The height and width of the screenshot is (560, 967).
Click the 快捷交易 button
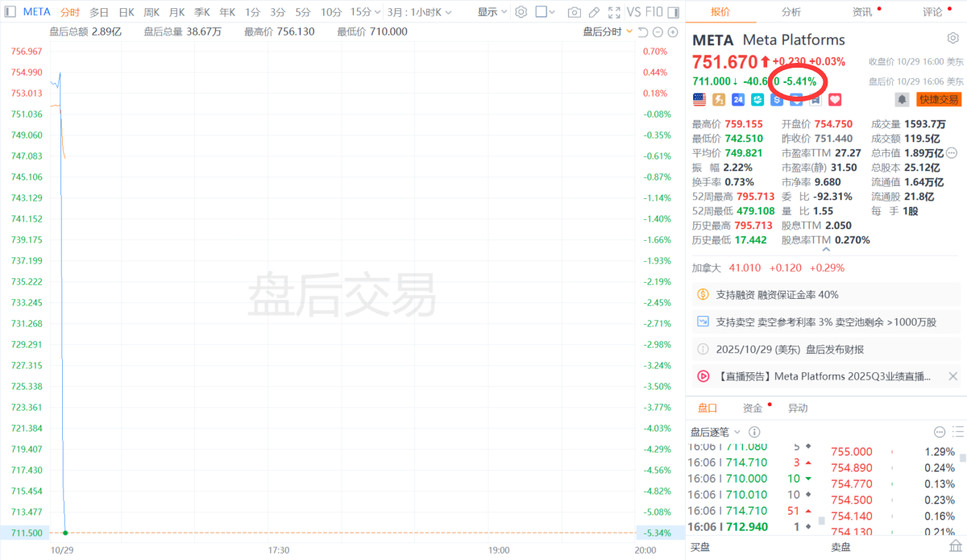pyautogui.click(x=939, y=99)
